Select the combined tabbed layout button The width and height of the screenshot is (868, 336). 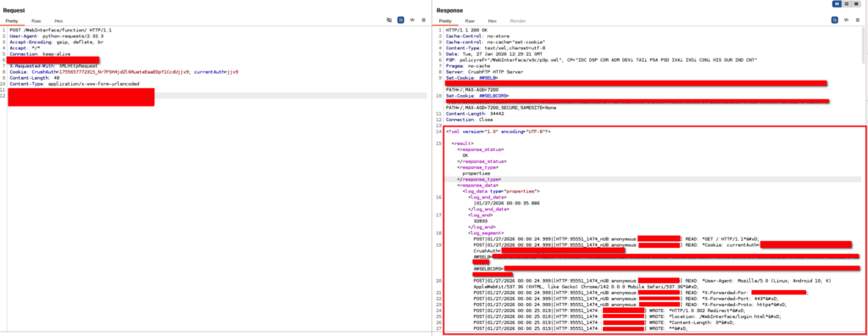click(x=856, y=4)
